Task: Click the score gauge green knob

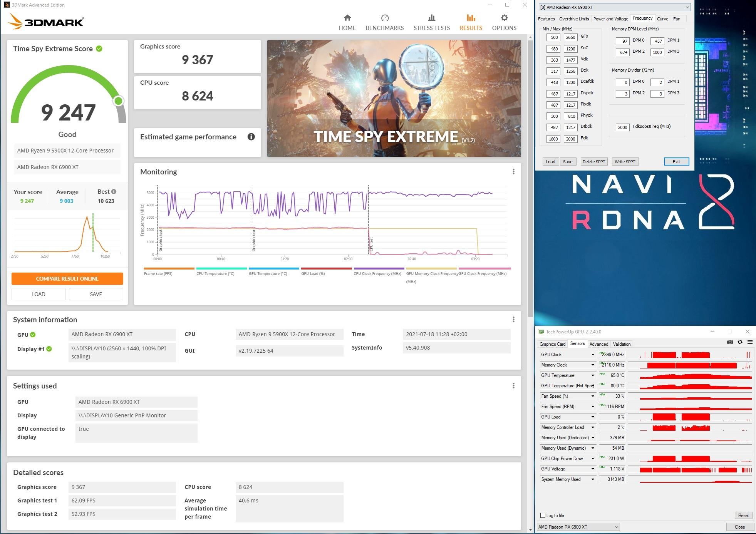Action: [x=119, y=101]
